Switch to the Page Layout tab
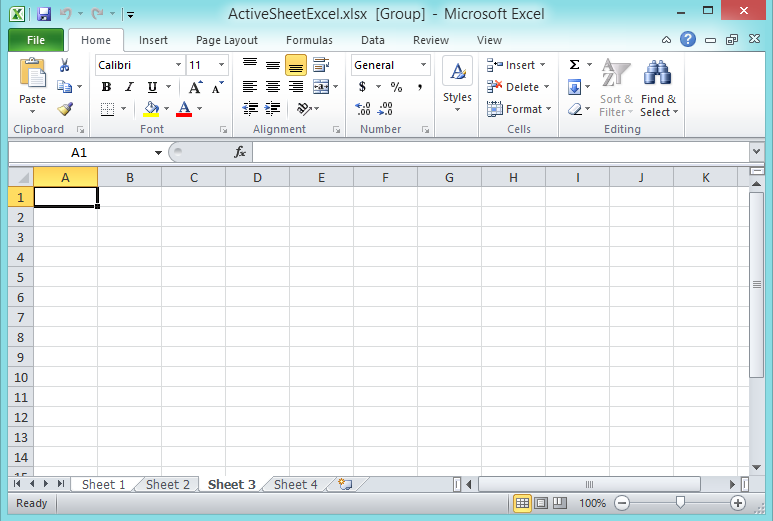The width and height of the screenshot is (773, 521). [227, 40]
